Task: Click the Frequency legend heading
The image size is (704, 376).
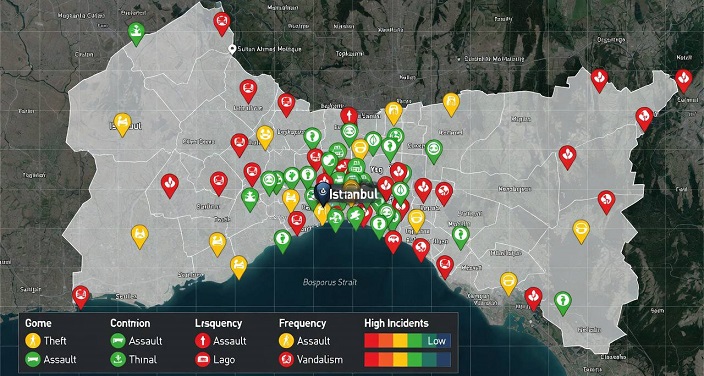Action: tap(302, 323)
